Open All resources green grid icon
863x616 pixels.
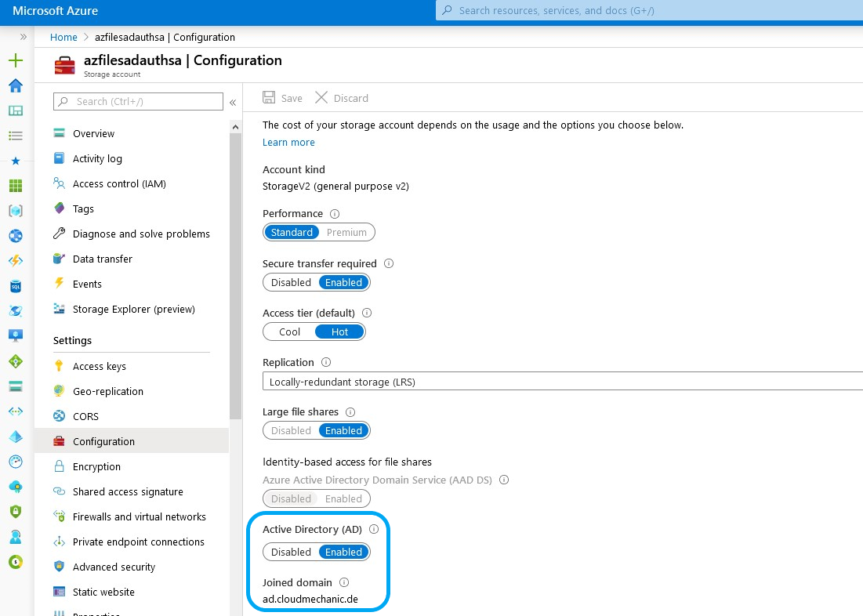coord(16,186)
